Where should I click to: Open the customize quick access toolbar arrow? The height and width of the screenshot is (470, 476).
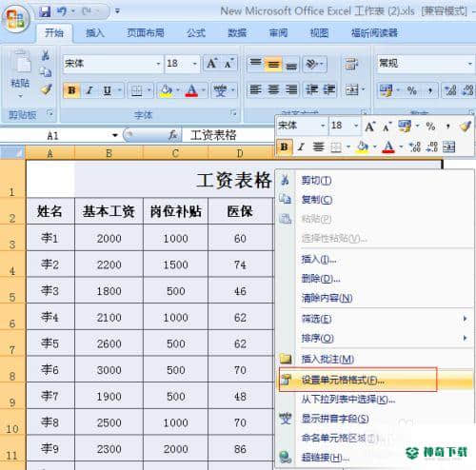pyautogui.click(x=117, y=11)
